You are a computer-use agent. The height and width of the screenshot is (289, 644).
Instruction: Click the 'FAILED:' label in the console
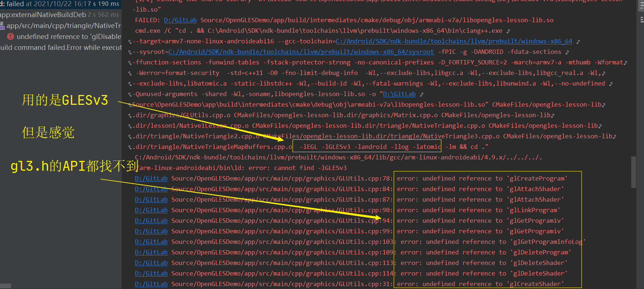click(x=147, y=20)
